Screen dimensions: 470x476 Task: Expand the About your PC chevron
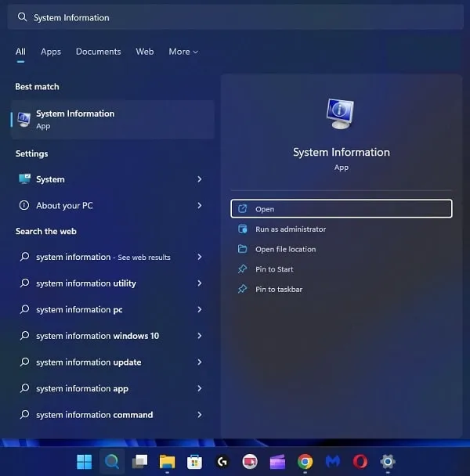tap(200, 205)
